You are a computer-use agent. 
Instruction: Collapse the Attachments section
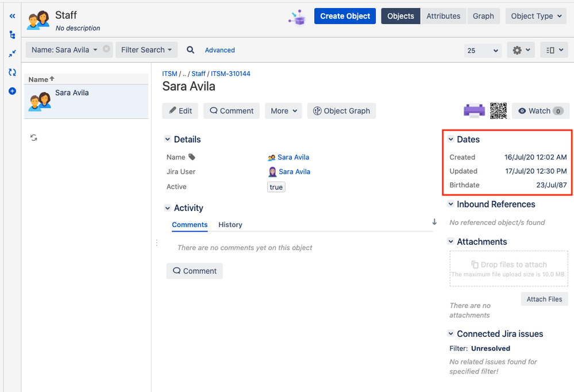[451, 241]
